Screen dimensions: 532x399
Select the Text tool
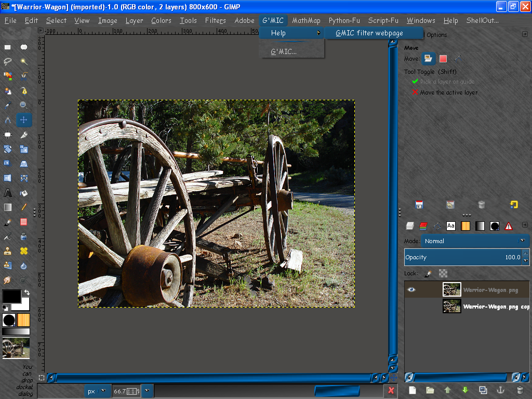pos(7,193)
